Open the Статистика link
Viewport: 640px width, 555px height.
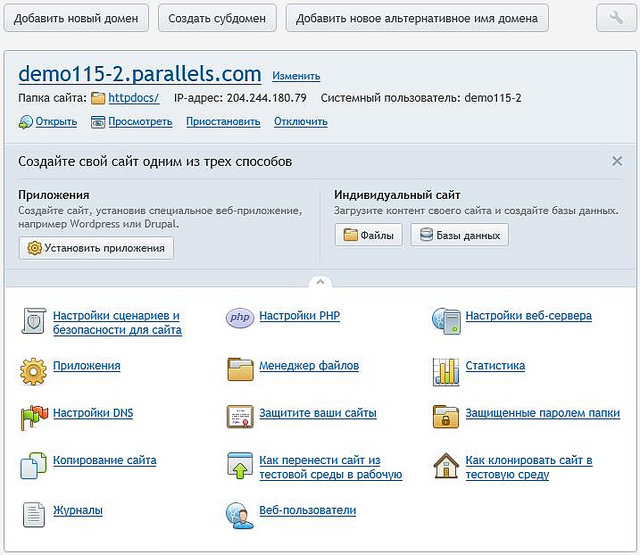tap(495, 366)
